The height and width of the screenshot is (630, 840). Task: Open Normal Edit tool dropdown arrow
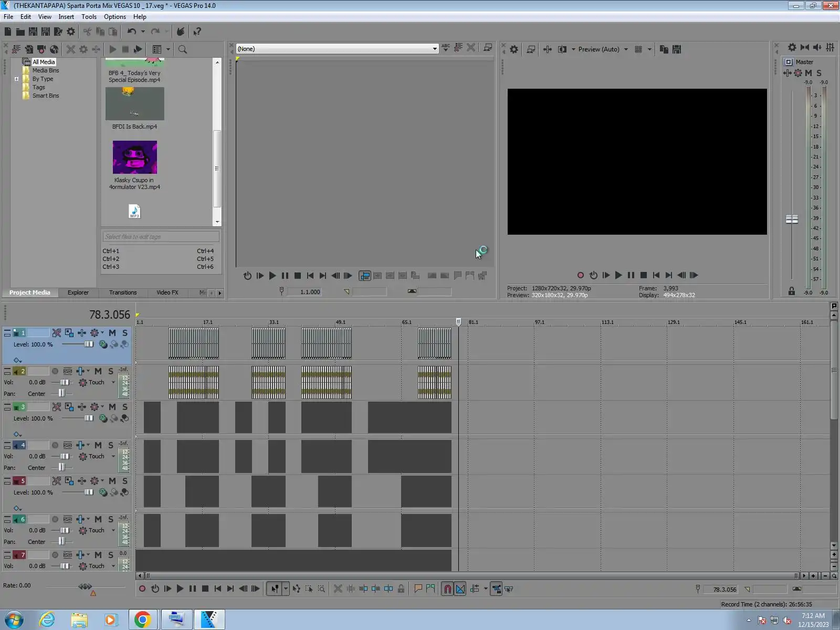tap(286, 589)
